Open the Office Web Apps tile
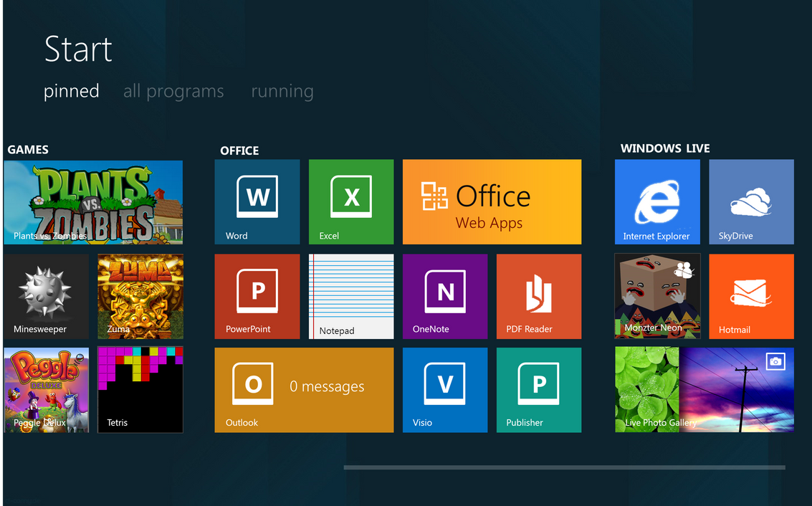 point(492,202)
